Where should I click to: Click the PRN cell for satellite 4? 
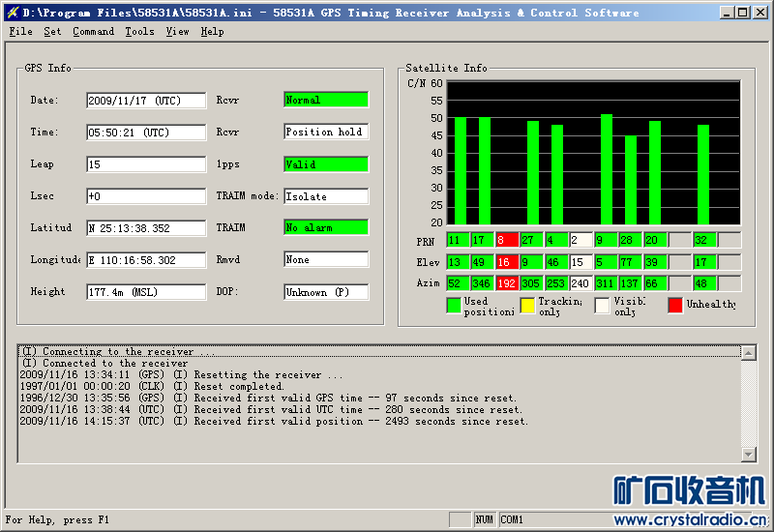(x=556, y=240)
